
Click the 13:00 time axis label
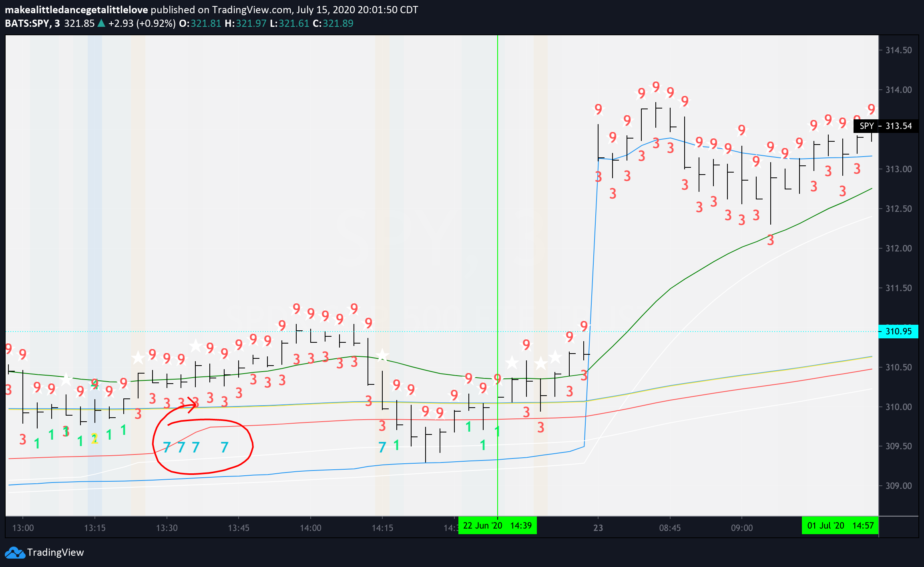(23, 528)
